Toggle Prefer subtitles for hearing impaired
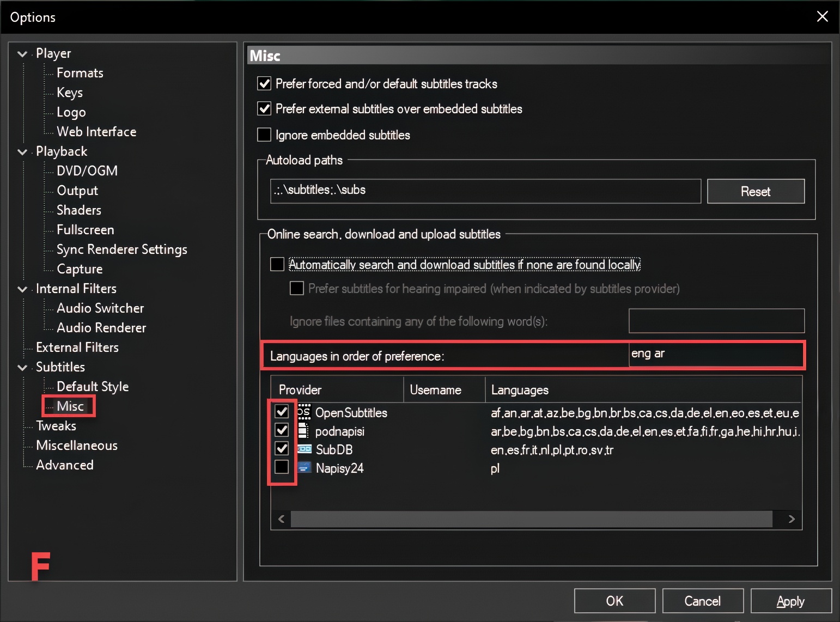840x622 pixels. (x=297, y=288)
